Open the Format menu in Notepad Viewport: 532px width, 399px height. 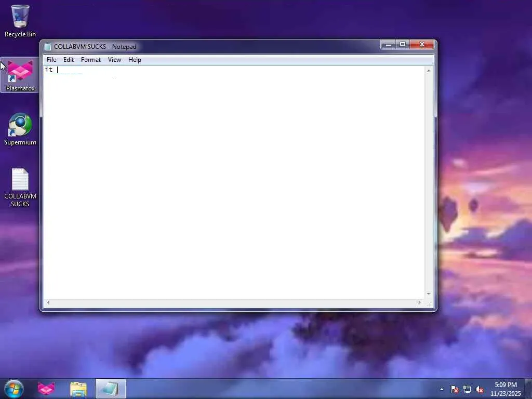coord(90,60)
